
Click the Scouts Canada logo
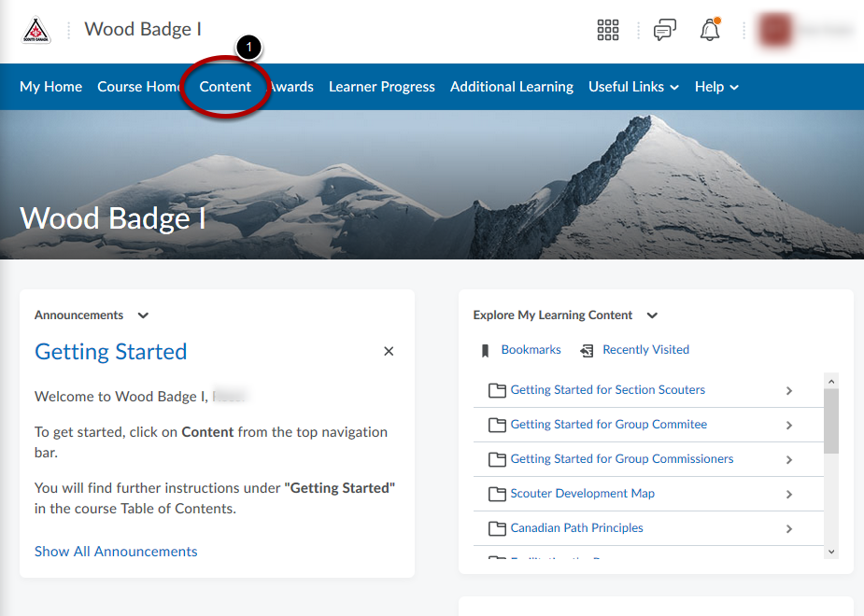35,30
